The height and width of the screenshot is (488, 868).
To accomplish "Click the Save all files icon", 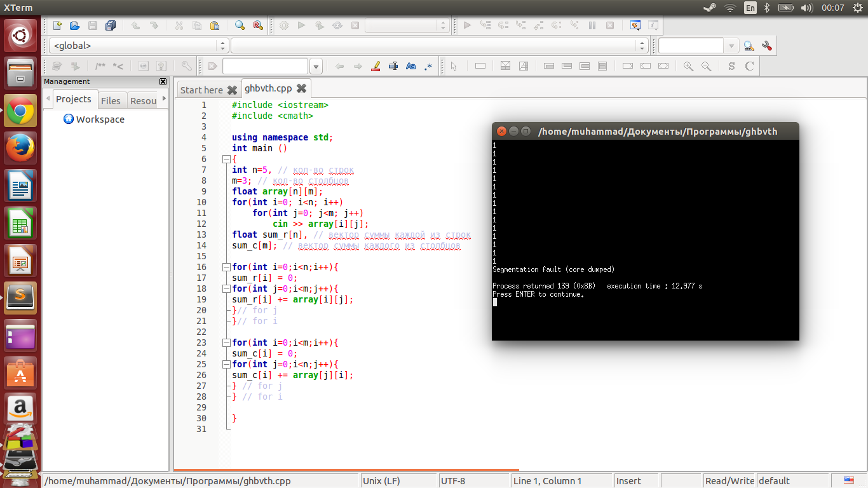I will 111,25.
